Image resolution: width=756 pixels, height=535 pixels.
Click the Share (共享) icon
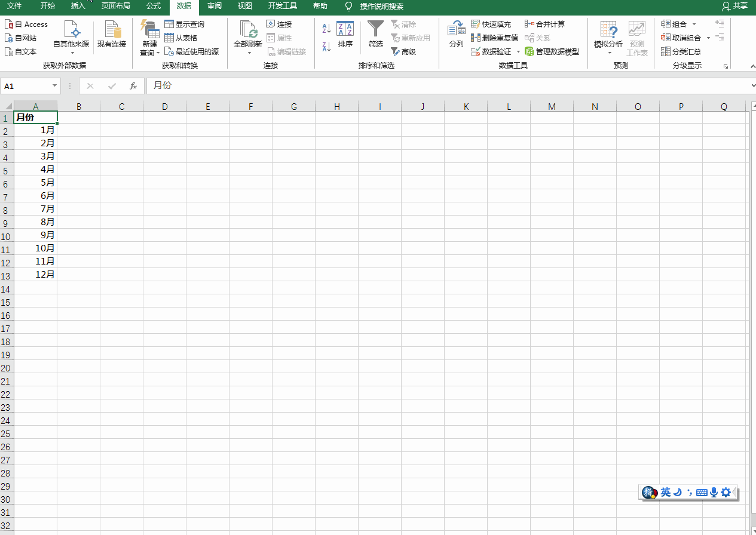726,6
